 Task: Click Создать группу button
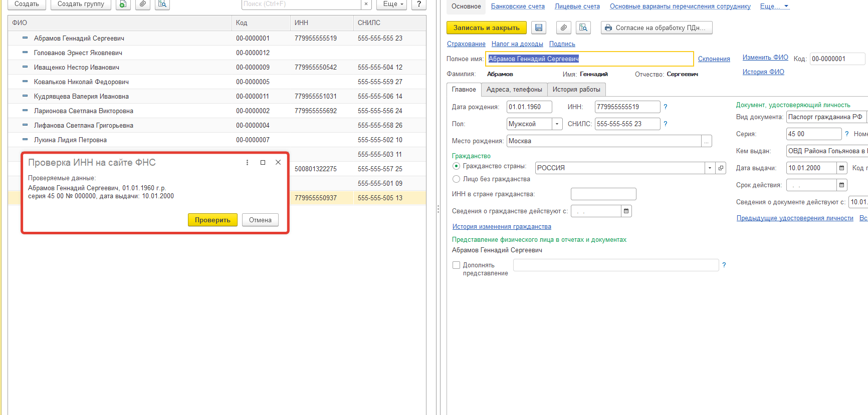81,4
